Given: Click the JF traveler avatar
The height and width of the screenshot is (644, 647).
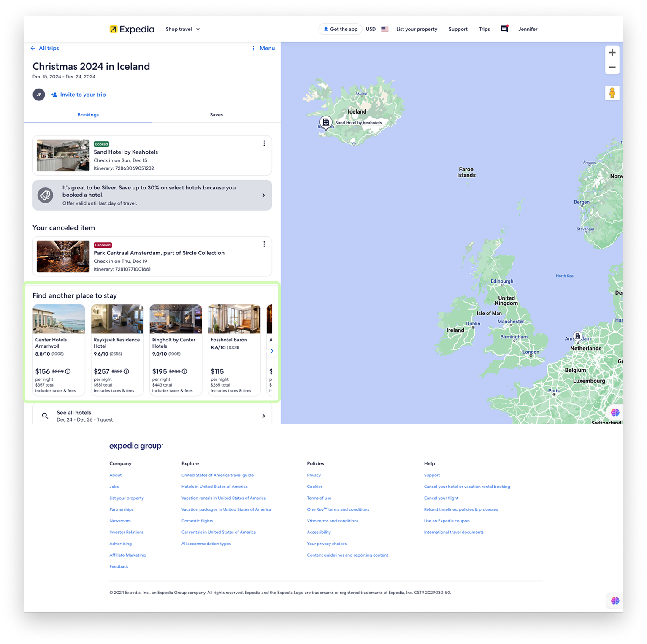Looking at the screenshot, I should pyautogui.click(x=39, y=95).
